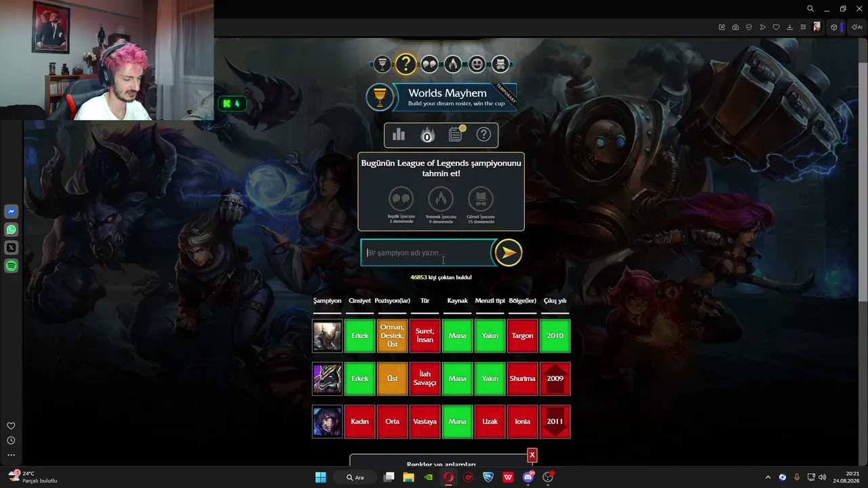Open the sidebar three-dot more menu

tap(11, 455)
